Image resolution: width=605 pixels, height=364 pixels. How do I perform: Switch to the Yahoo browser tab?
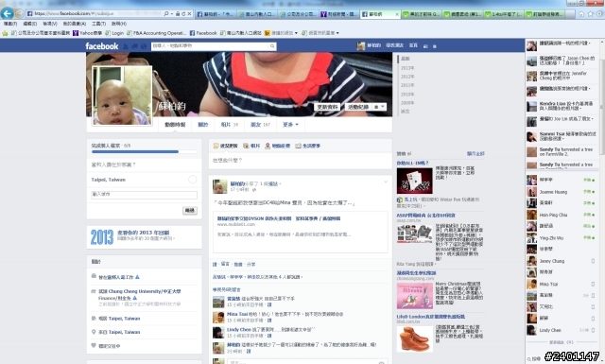338,14
